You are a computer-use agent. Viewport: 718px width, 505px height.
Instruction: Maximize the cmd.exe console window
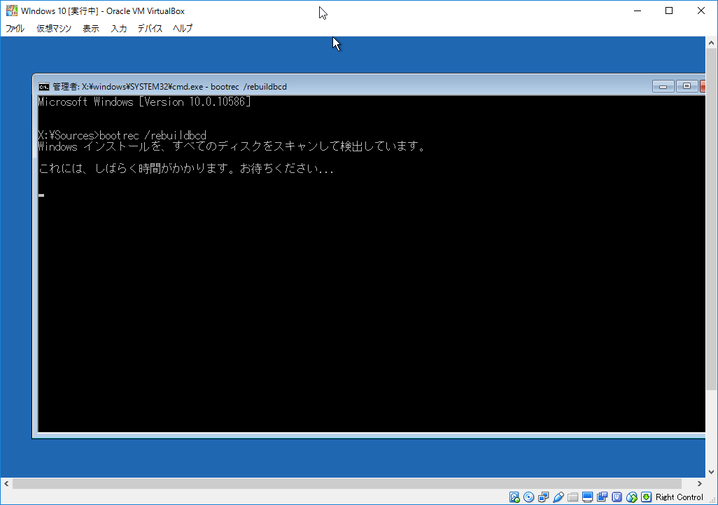pos(686,86)
